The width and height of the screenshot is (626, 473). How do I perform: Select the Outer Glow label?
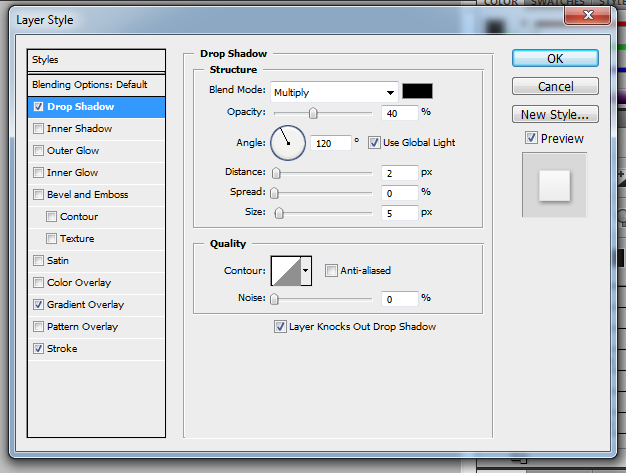73,150
